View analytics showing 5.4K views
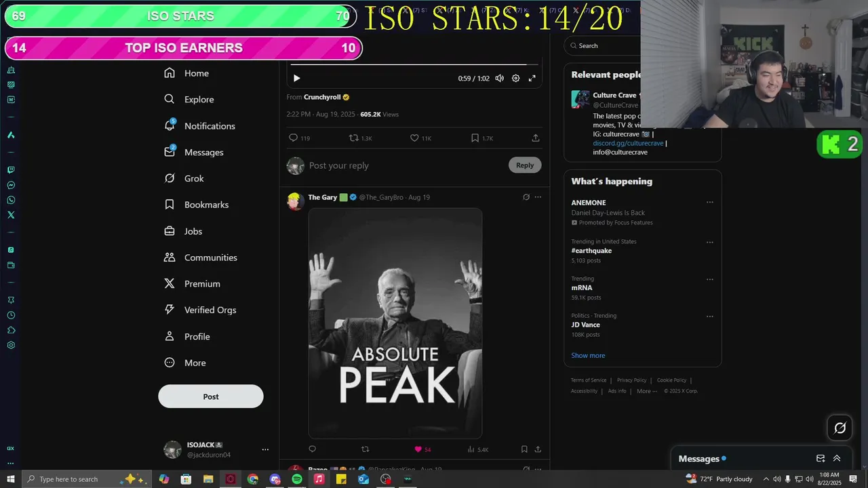Image resolution: width=868 pixels, height=488 pixels. click(478, 449)
